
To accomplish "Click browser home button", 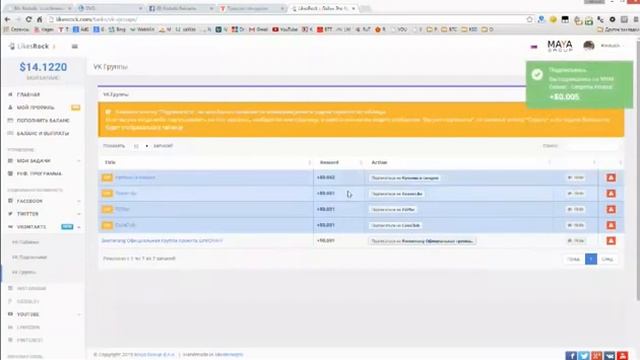I will [x=39, y=19].
